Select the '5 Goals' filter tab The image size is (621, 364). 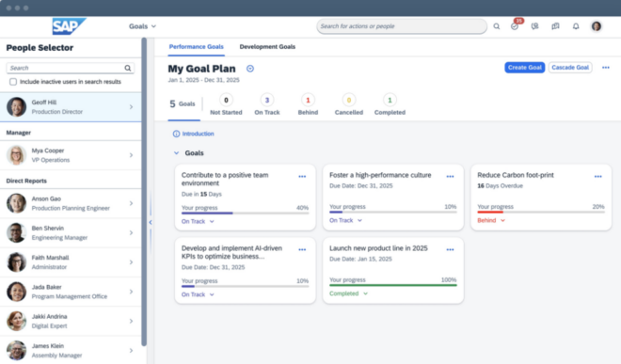(183, 104)
